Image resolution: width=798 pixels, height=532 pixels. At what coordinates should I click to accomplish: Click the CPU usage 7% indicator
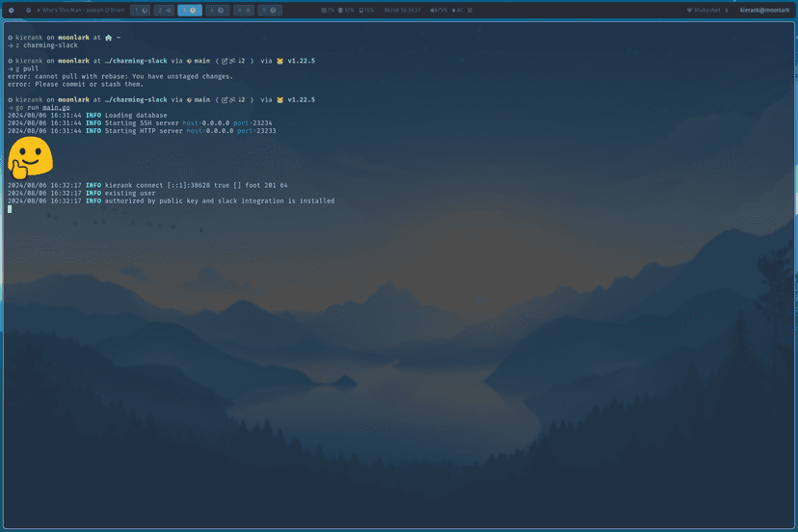(x=328, y=10)
